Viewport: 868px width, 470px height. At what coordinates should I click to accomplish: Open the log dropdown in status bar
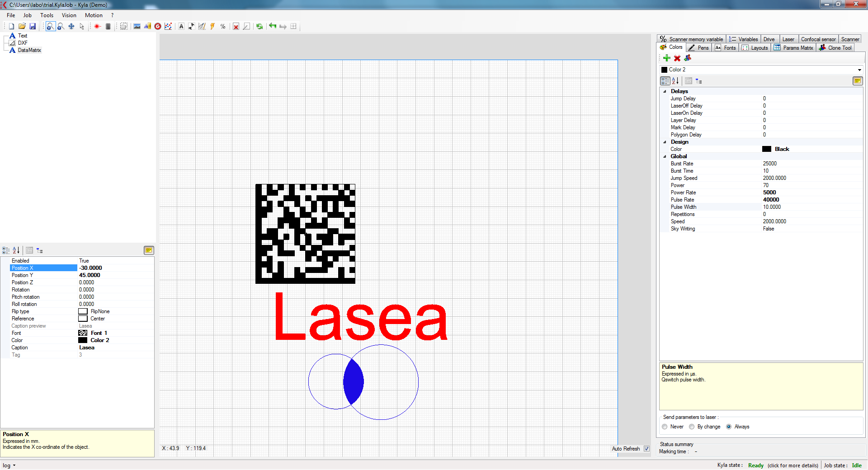pyautogui.click(x=9, y=465)
